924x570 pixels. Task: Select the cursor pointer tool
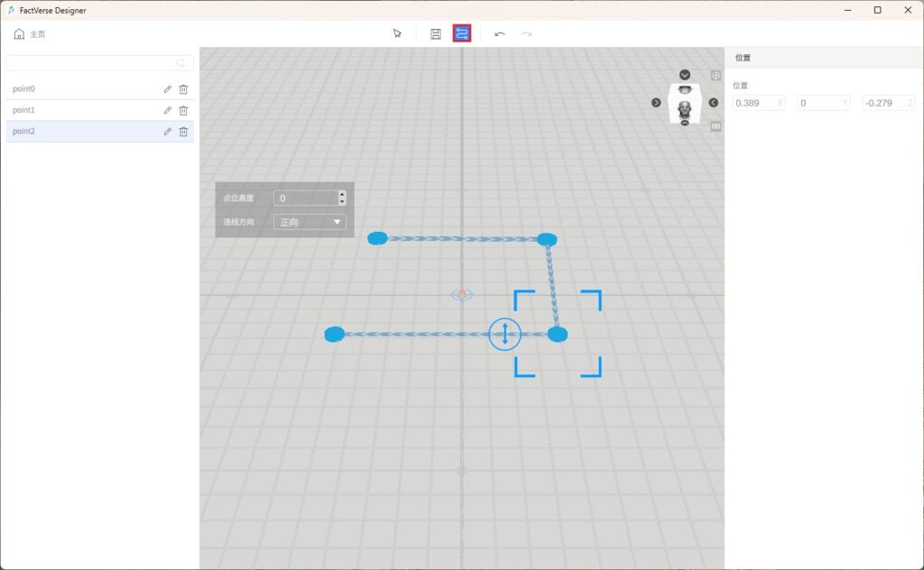397,33
